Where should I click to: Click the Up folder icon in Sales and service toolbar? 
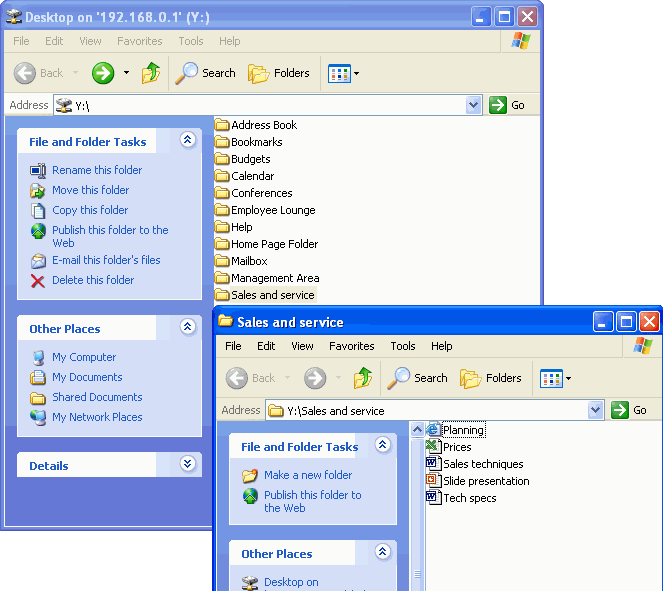pos(363,378)
